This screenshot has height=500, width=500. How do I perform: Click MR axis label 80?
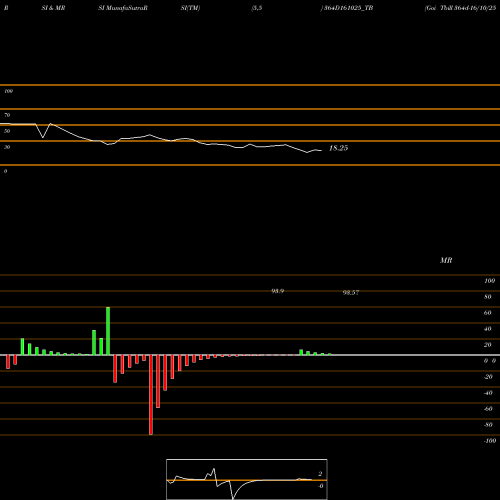488,297
